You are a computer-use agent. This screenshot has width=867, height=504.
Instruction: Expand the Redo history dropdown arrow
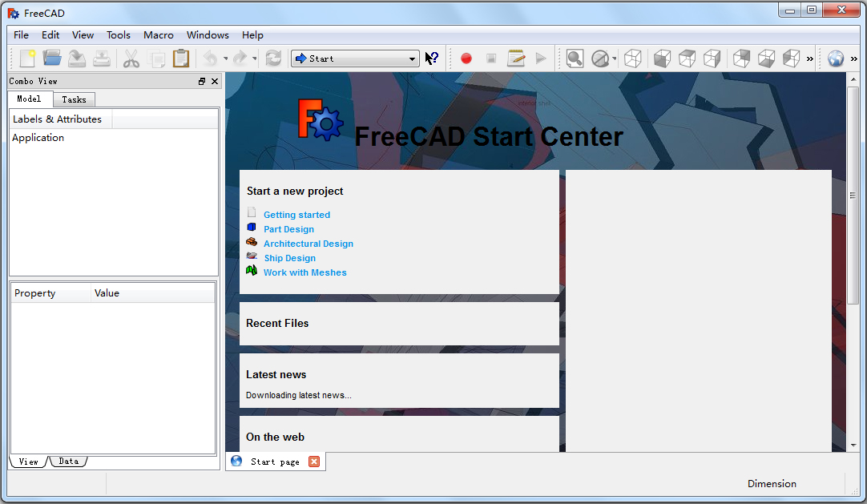tap(252, 58)
